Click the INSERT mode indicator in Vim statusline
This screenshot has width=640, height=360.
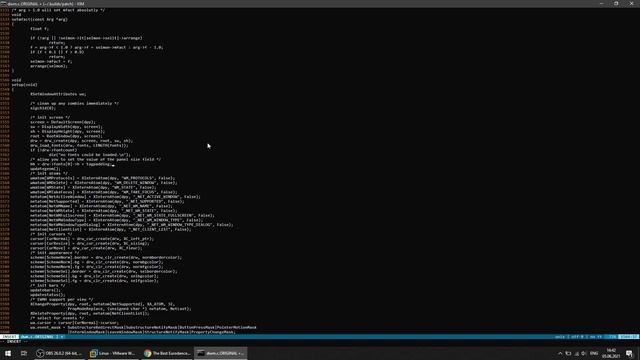pos(9,337)
